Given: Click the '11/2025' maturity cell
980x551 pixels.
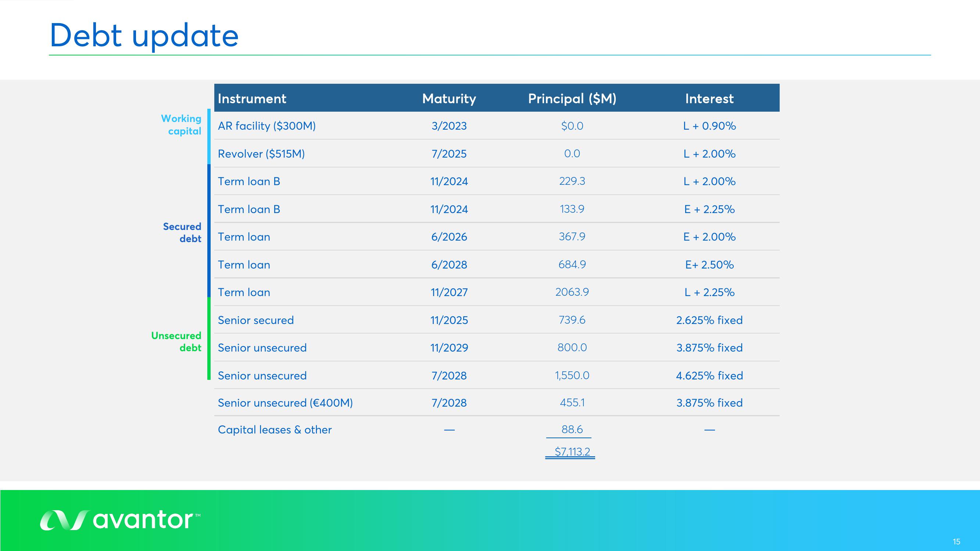Looking at the screenshot, I should pos(449,320).
